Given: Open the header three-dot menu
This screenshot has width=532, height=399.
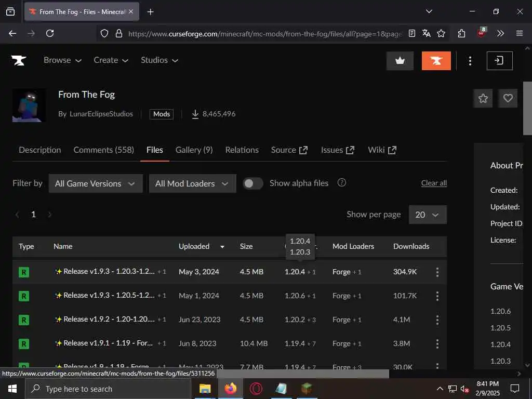Looking at the screenshot, I should 470,61.
